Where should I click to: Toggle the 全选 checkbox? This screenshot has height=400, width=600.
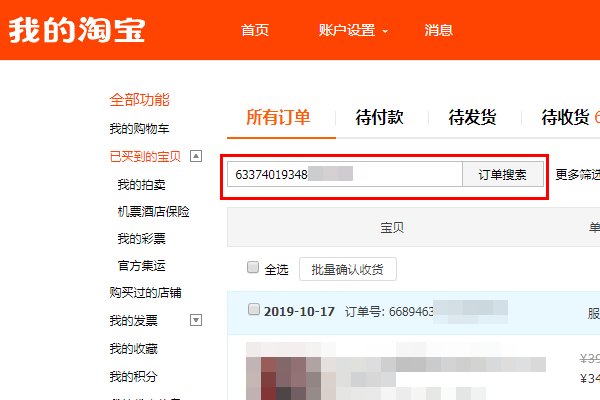253,267
